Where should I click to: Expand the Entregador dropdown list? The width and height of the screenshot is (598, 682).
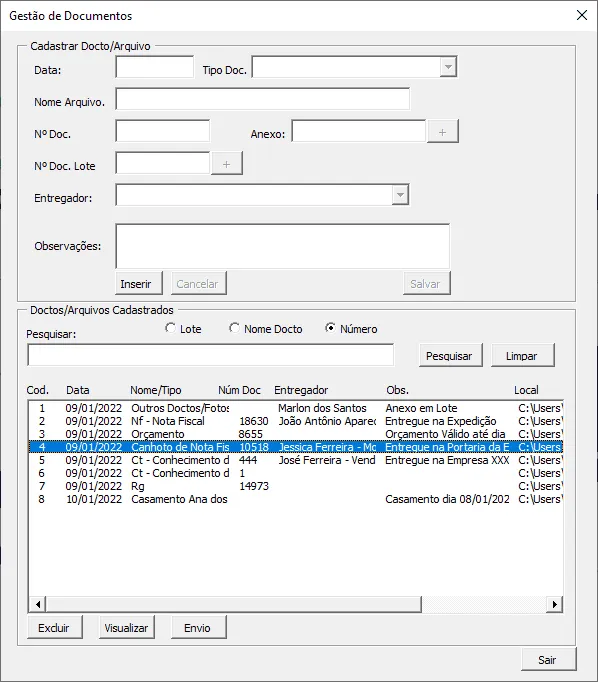click(400, 195)
